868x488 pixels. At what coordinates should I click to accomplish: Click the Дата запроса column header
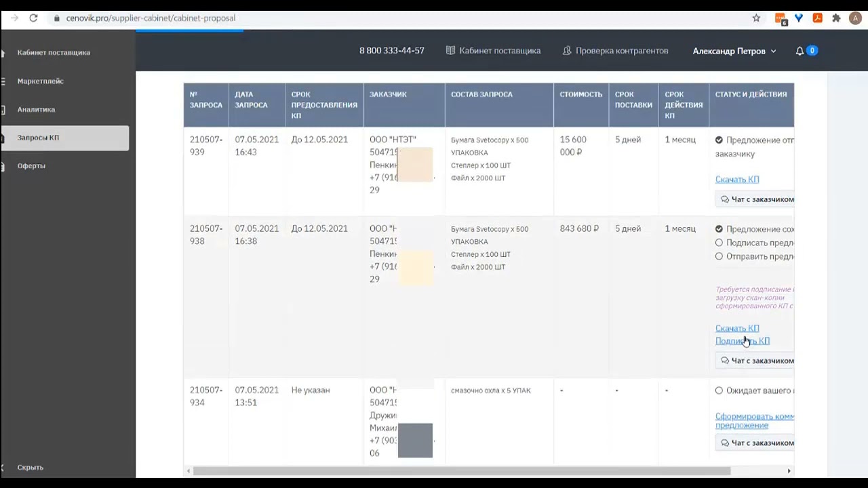(257, 105)
